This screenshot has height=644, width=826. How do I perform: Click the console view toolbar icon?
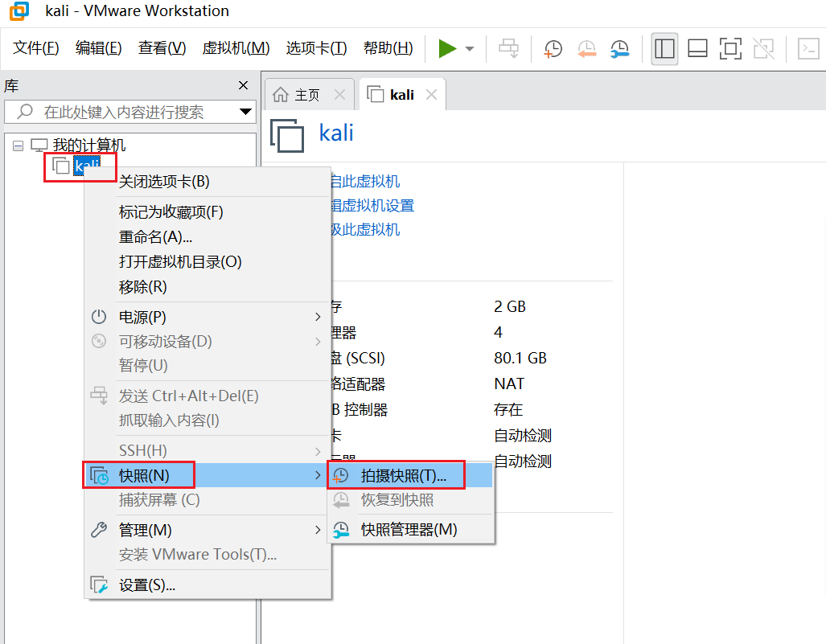click(x=808, y=49)
